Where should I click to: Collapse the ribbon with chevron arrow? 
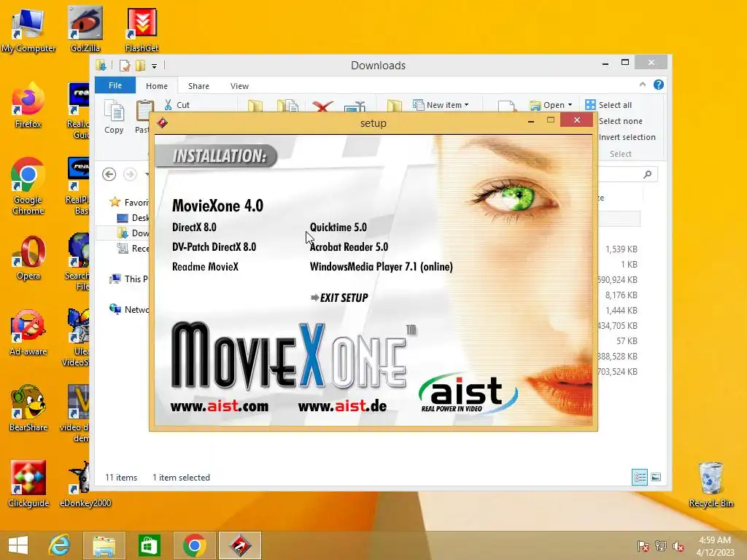click(642, 85)
